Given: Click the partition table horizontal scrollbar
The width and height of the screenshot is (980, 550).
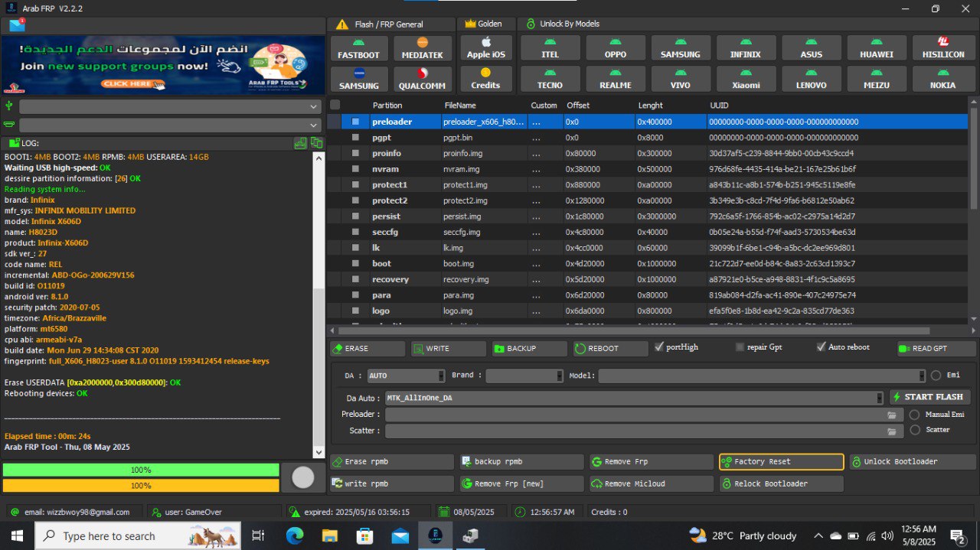Looking at the screenshot, I should pos(633,330).
